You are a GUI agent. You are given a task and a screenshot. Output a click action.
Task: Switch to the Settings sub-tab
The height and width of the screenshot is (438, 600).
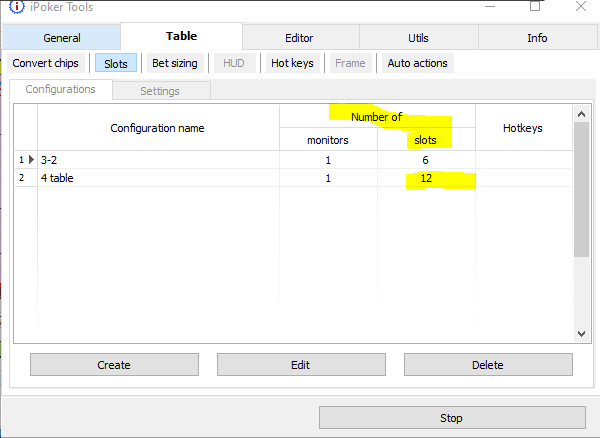(160, 91)
